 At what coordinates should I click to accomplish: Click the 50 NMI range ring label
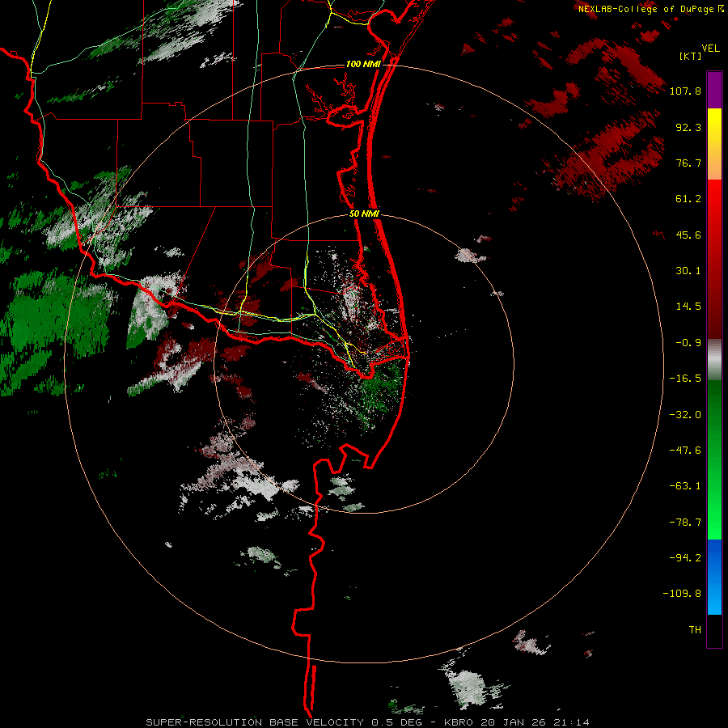[364, 214]
